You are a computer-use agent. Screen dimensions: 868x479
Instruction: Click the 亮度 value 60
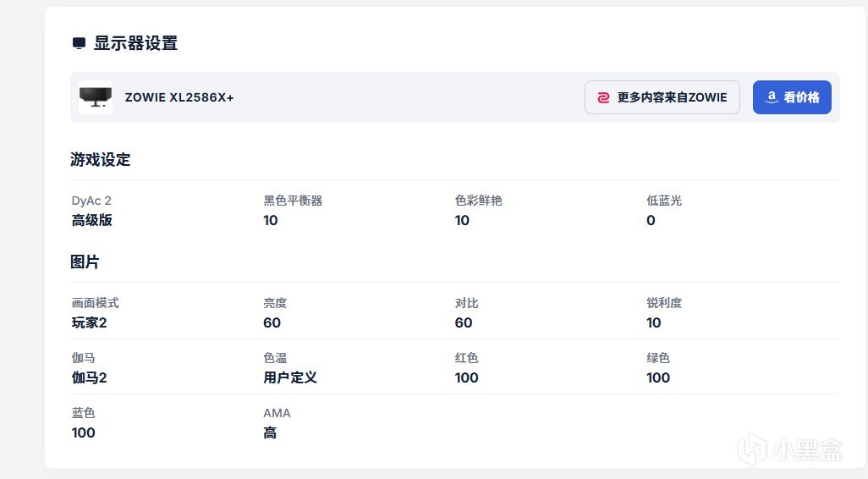tap(272, 322)
